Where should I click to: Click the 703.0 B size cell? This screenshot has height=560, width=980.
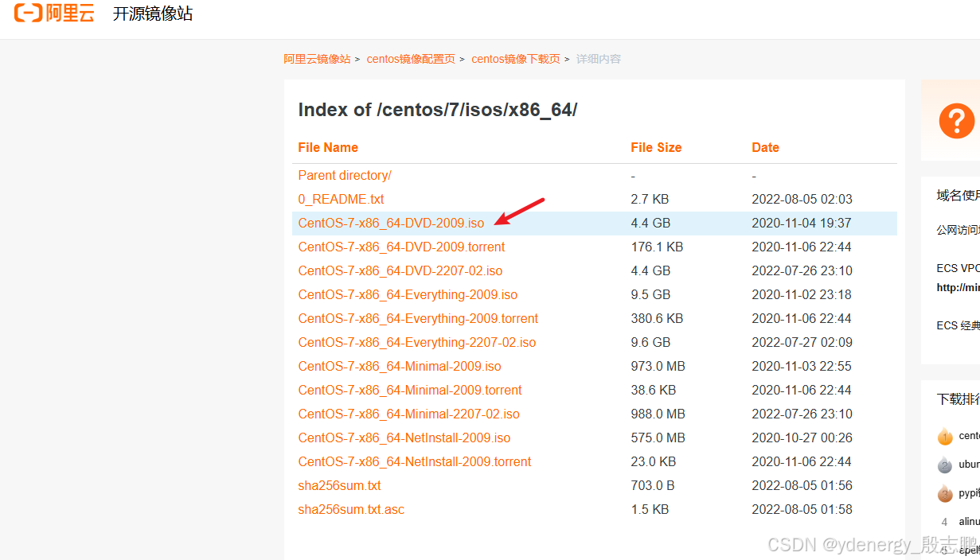(653, 485)
